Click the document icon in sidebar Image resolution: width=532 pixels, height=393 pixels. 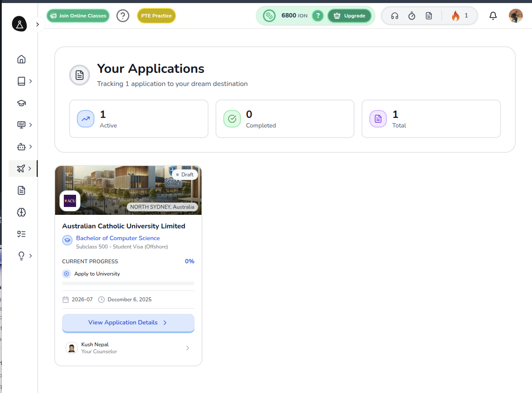pyautogui.click(x=21, y=190)
